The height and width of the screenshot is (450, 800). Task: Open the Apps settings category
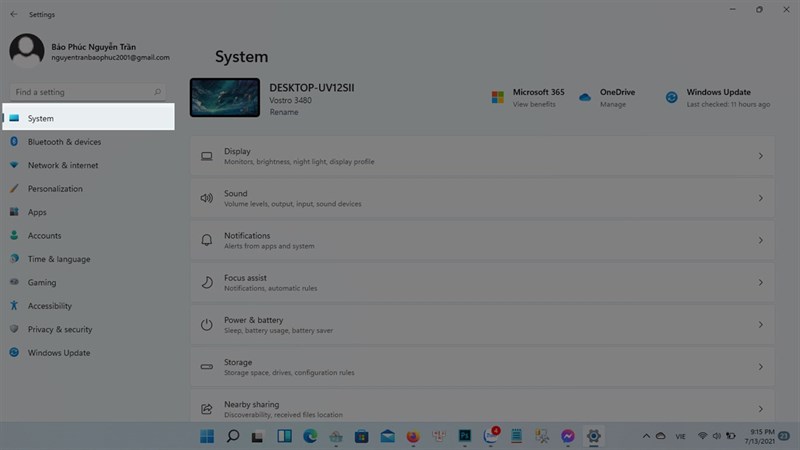[x=37, y=212]
